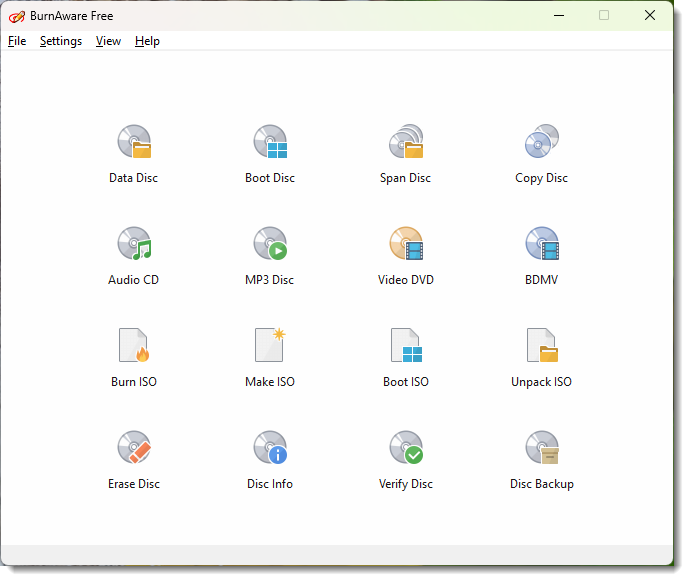Click the "Burn ISO" label

134,381
